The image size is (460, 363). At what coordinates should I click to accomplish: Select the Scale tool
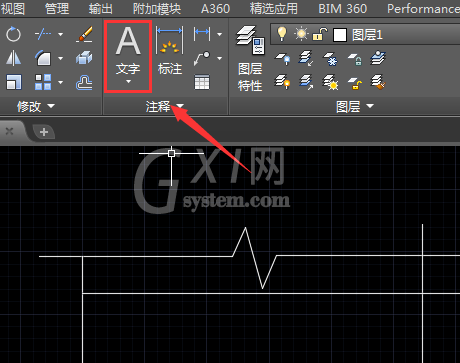point(13,82)
